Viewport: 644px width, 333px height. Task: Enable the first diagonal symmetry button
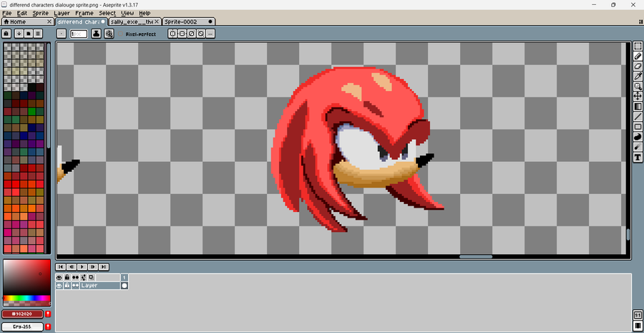191,34
